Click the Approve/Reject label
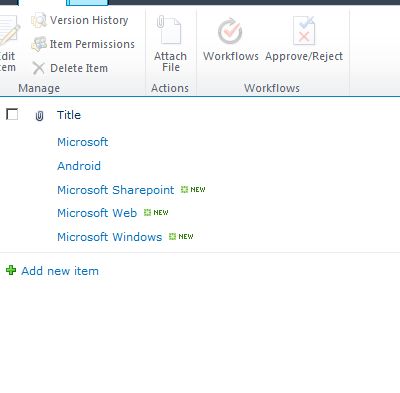The image size is (400, 393). [304, 56]
